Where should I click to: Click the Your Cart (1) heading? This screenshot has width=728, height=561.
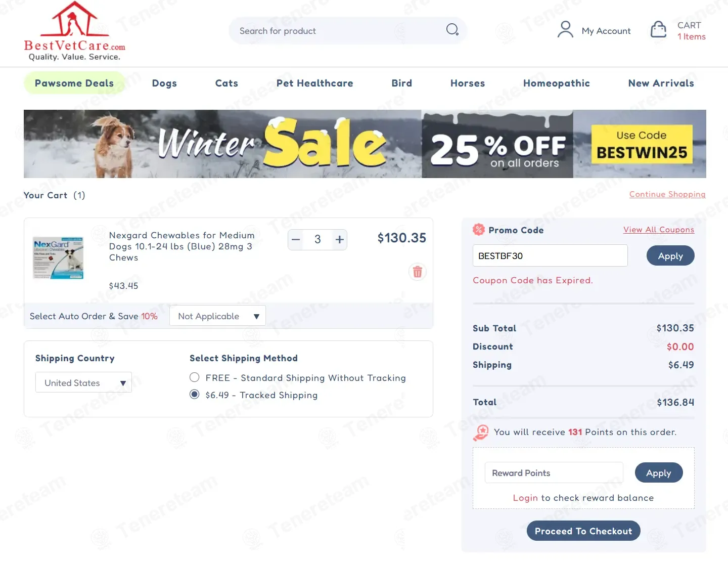(55, 195)
